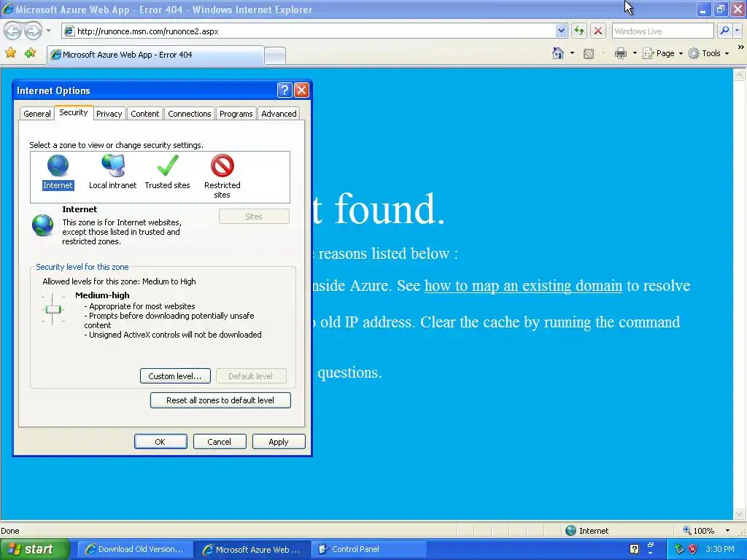Image resolution: width=747 pixels, height=560 pixels.
Task: Click the Home page icon
Action: click(558, 53)
